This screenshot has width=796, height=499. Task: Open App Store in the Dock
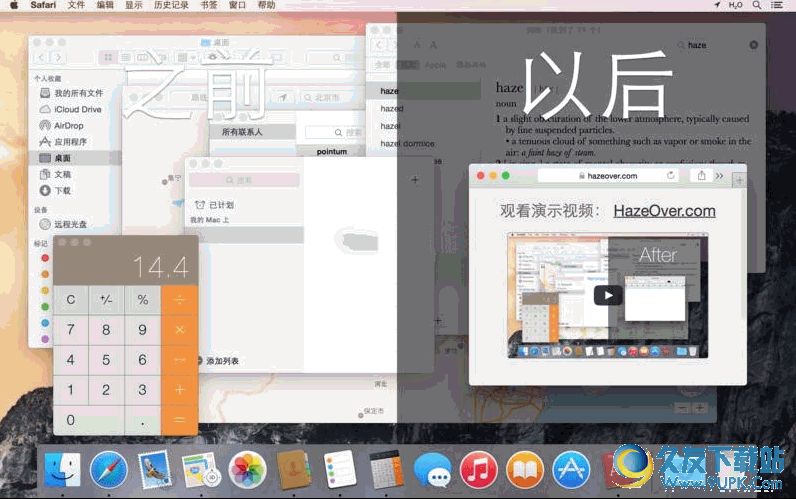click(571, 470)
